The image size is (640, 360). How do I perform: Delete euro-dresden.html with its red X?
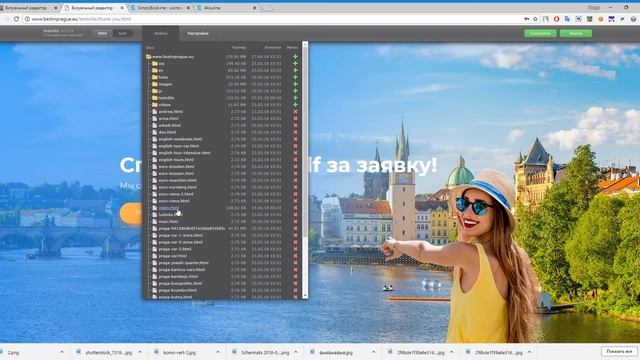point(295,167)
